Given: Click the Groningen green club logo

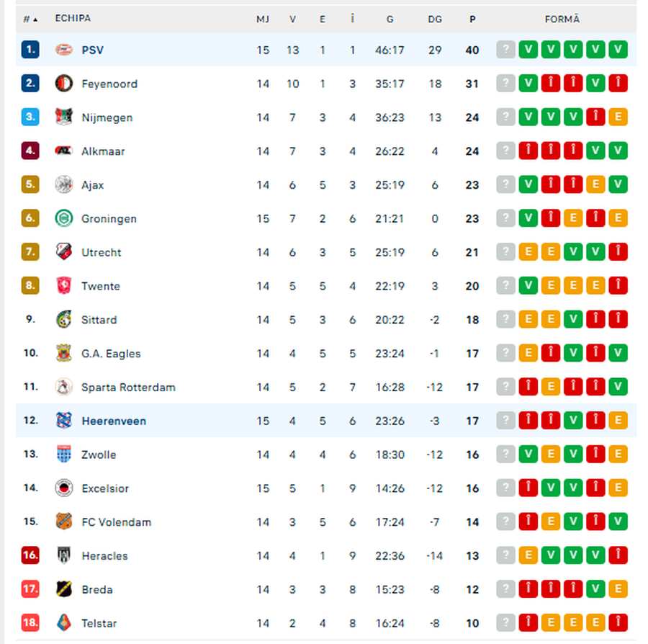Looking at the screenshot, I should (64, 218).
